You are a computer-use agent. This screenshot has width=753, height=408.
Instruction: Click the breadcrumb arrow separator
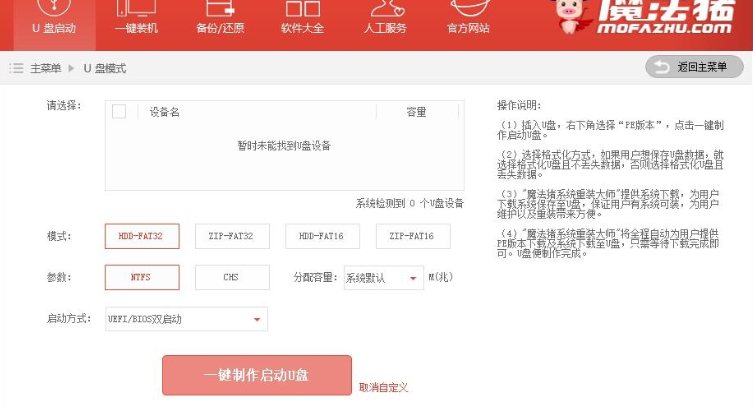click(71, 68)
